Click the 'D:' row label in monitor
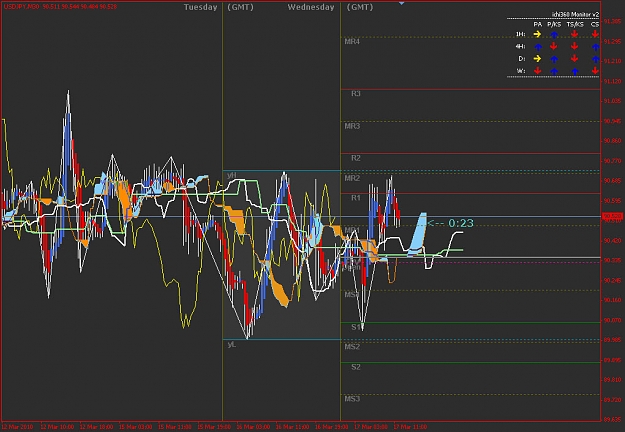 (522, 59)
